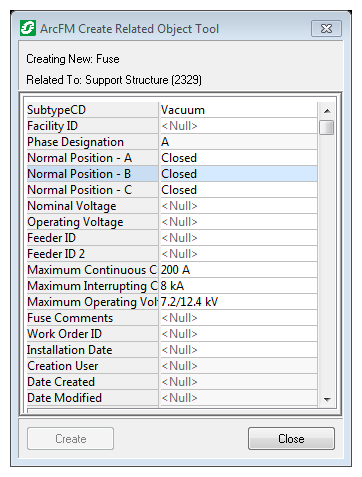Click the Work Order ID null value field
The height and width of the screenshot is (477, 362).
tap(239, 334)
